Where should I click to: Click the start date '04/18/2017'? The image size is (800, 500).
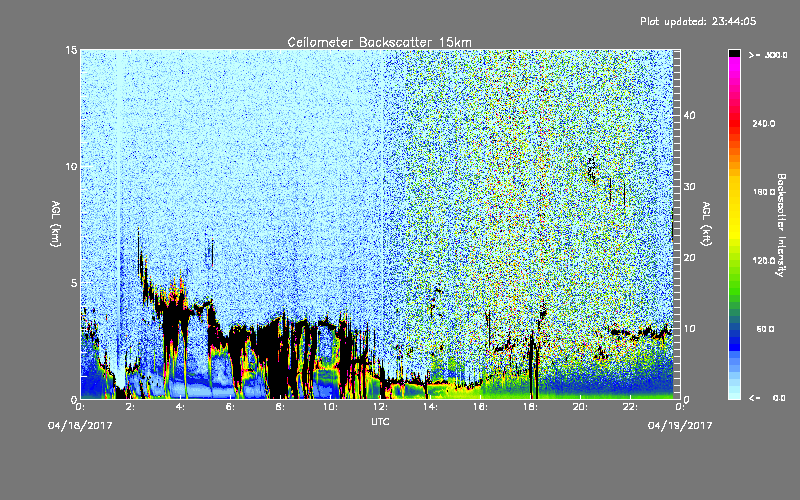point(80,426)
